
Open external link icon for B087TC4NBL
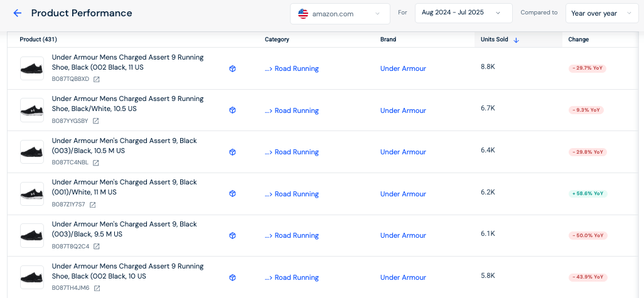point(96,163)
